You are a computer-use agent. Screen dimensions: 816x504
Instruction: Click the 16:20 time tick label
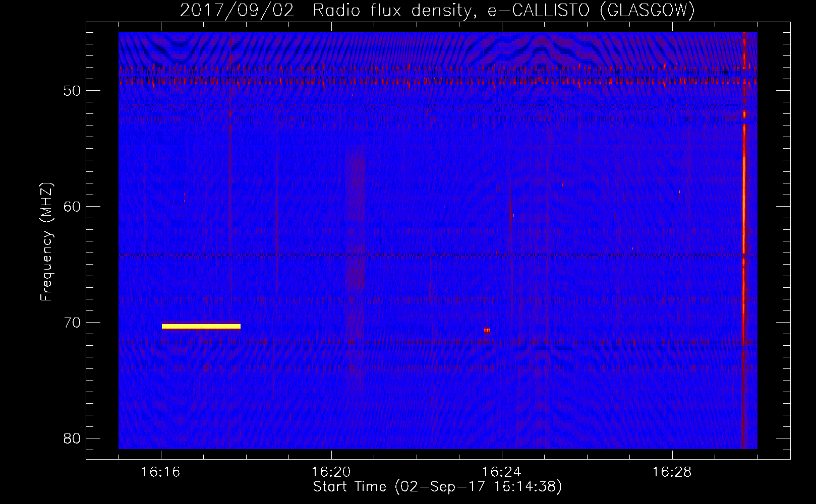click(331, 472)
